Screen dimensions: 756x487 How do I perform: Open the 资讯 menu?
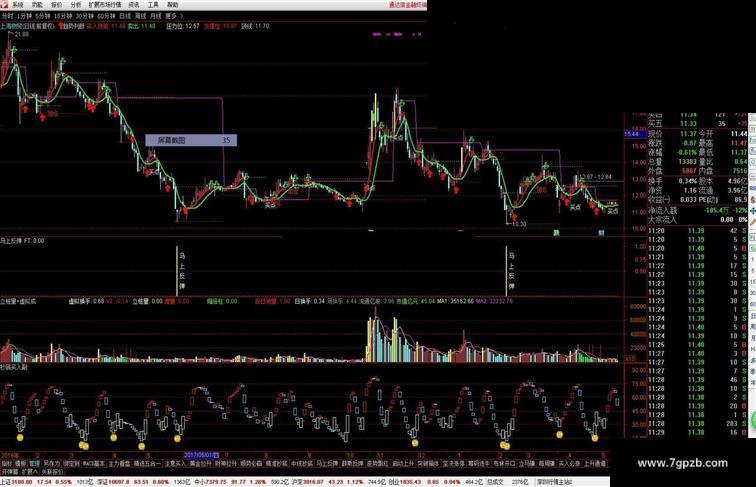point(134,5)
